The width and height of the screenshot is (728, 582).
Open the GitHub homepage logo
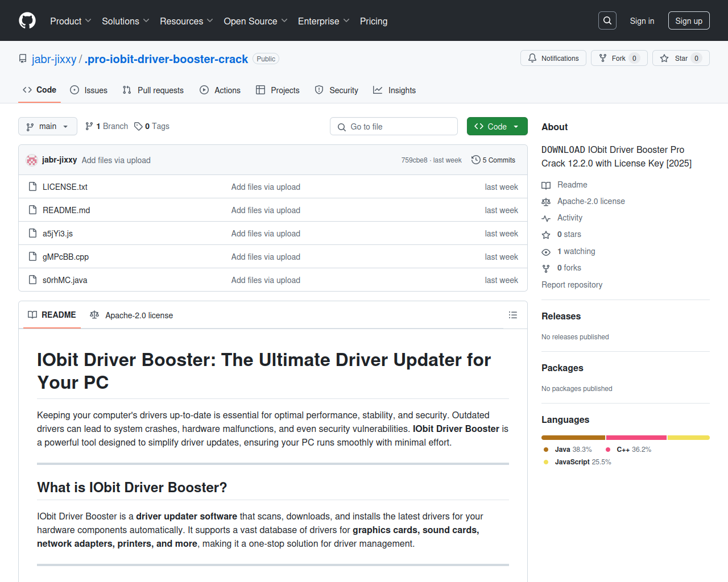(x=27, y=21)
